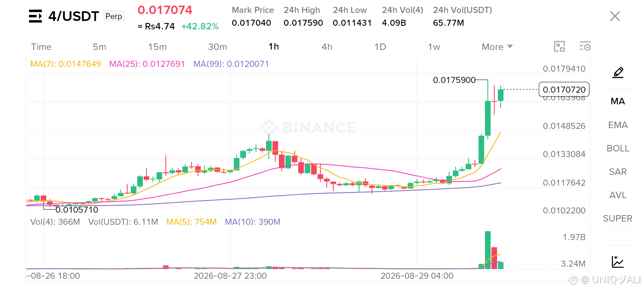
Task: Click the current price tag 0.0170720
Action: tap(564, 89)
